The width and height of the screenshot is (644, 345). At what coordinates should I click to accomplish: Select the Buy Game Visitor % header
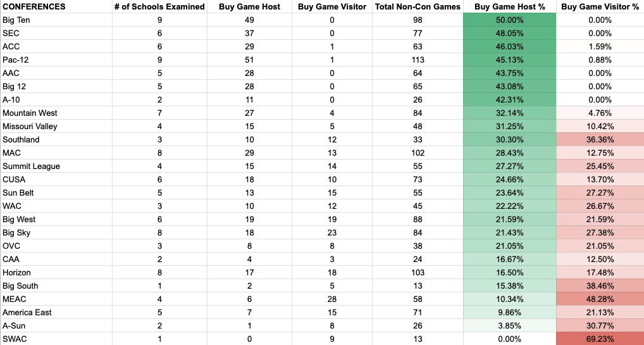[x=600, y=6]
